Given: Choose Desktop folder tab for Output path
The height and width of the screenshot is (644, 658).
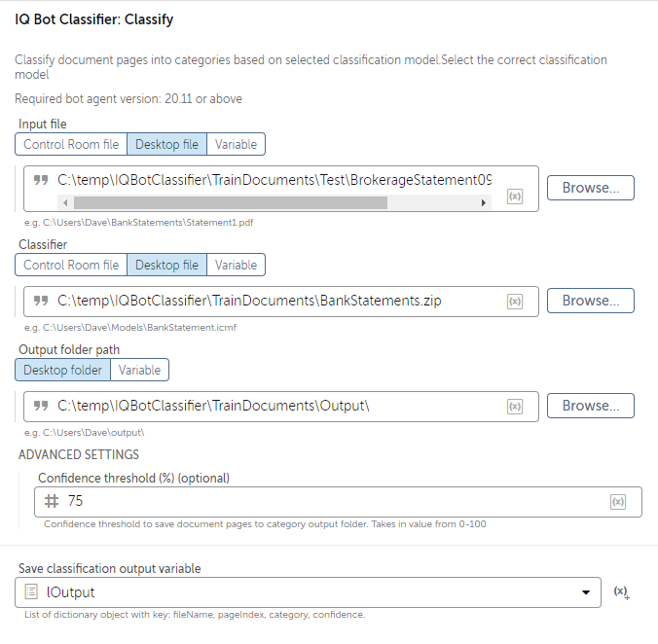Looking at the screenshot, I should point(63,370).
